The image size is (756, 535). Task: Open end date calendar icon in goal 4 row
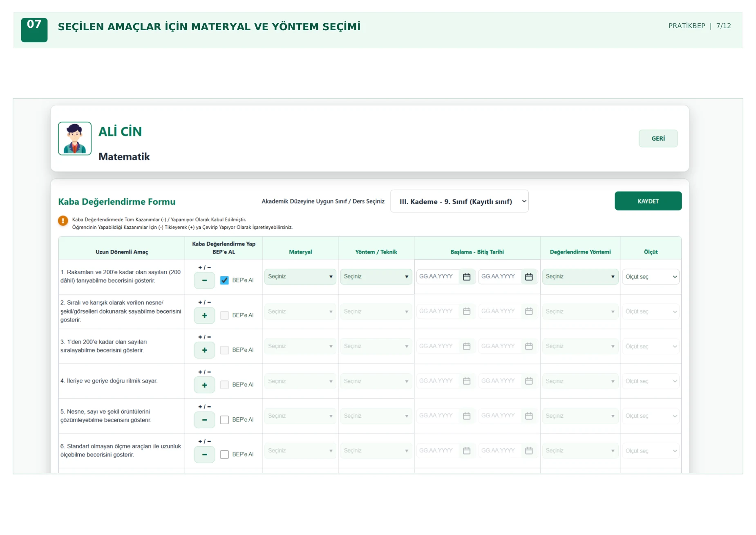[529, 381]
